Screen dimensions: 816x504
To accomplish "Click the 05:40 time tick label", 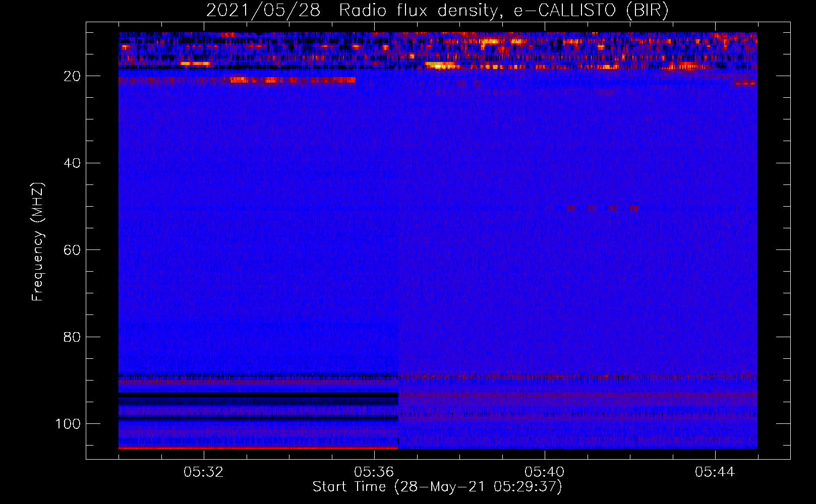I will (x=545, y=472).
